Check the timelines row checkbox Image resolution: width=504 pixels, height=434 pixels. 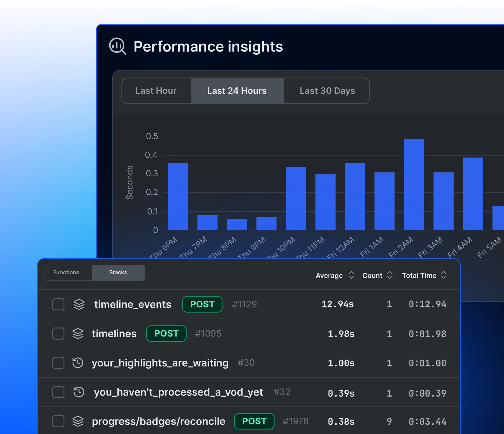click(x=58, y=334)
